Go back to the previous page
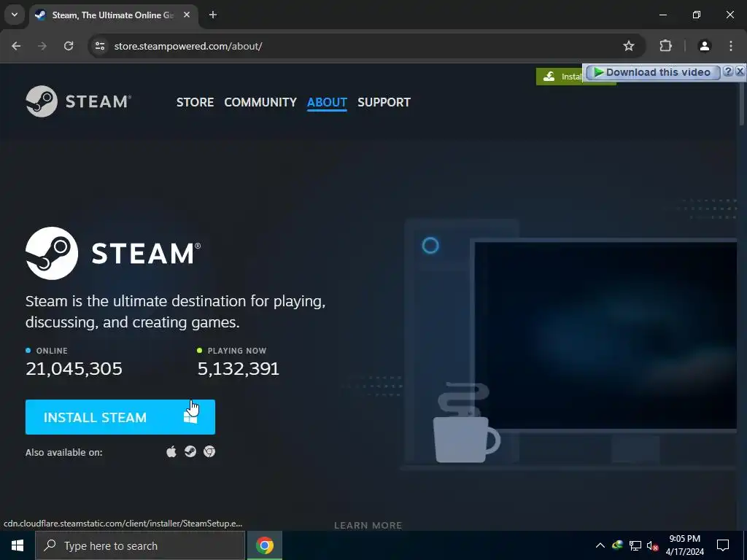Image resolution: width=747 pixels, height=560 pixels. [16, 46]
